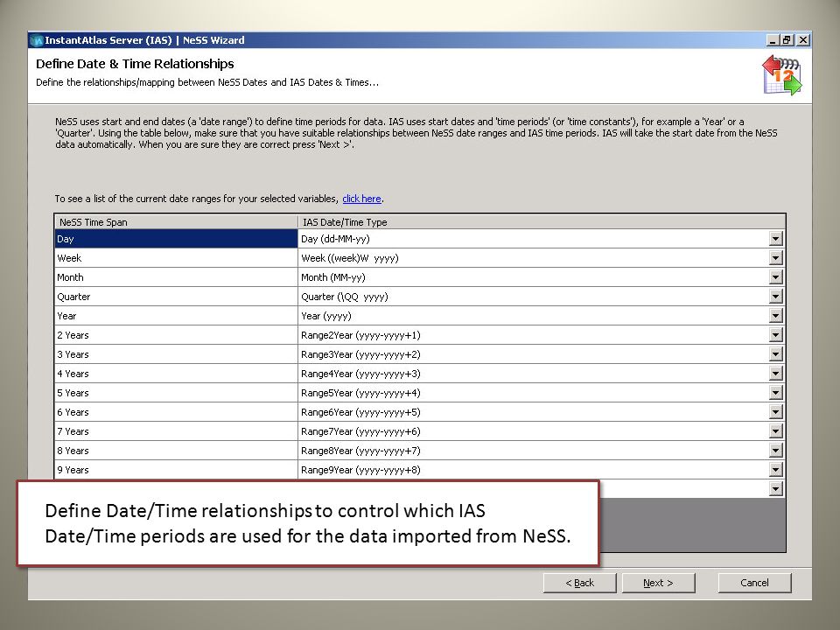Image resolution: width=840 pixels, height=630 pixels.
Task: Open dropdown for Week ((week)W yyyy)
Action: (775, 258)
